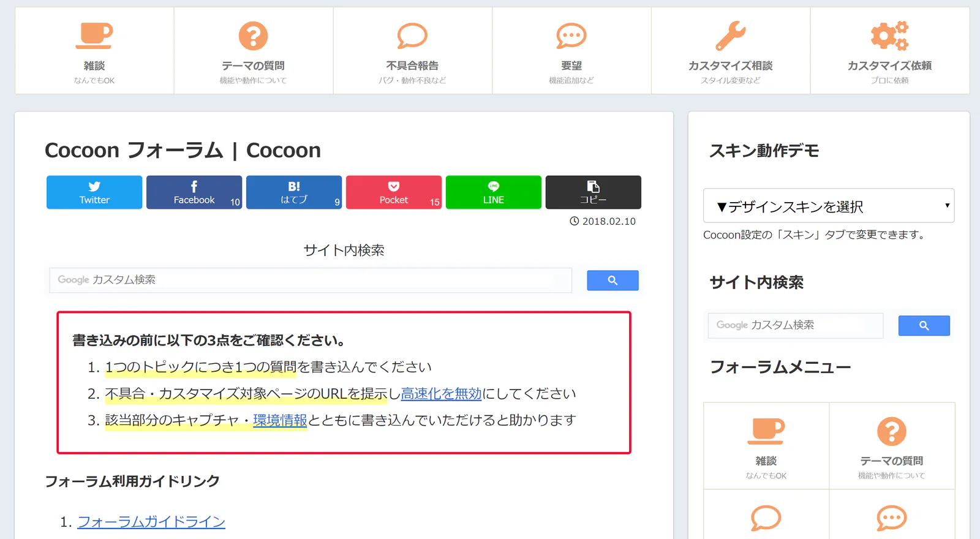Bookmark the page with はてブ button
The height and width of the screenshot is (539, 980).
click(x=294, y=192)
